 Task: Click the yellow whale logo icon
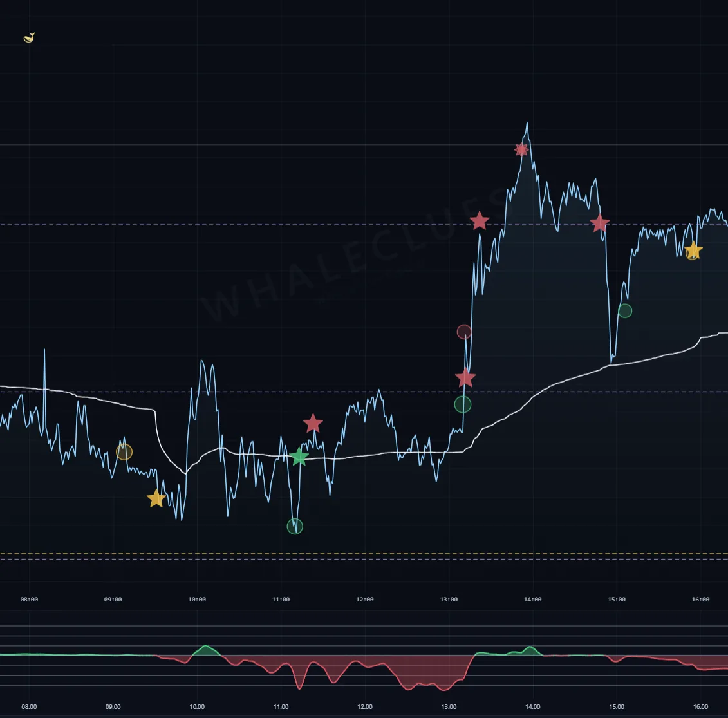tap(29, 37)
